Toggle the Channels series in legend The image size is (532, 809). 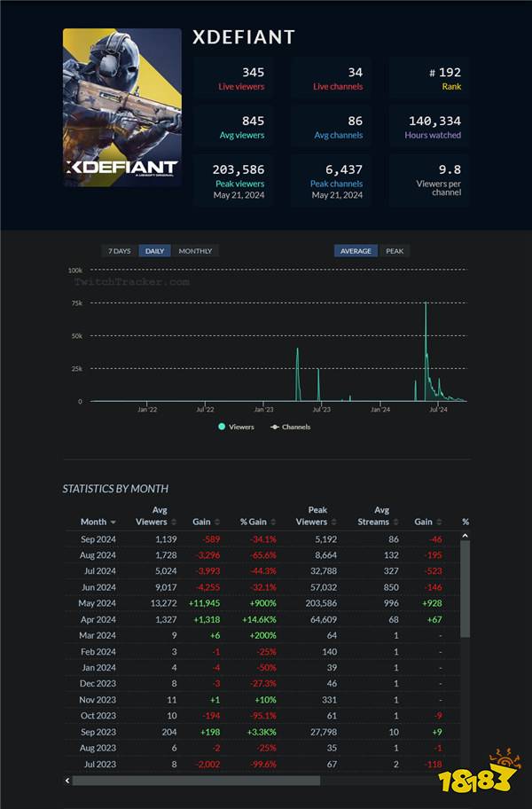290,427
